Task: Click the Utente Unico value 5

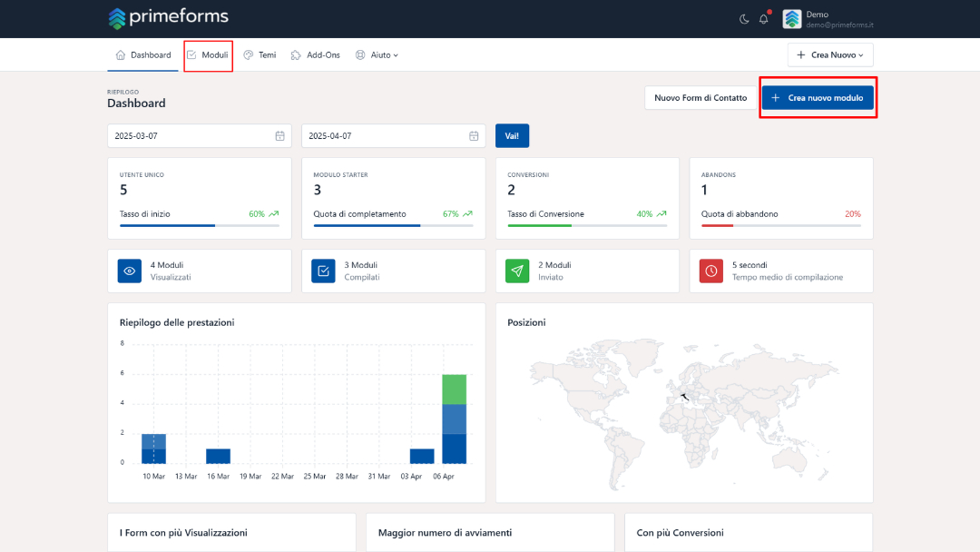Action: 123,190
